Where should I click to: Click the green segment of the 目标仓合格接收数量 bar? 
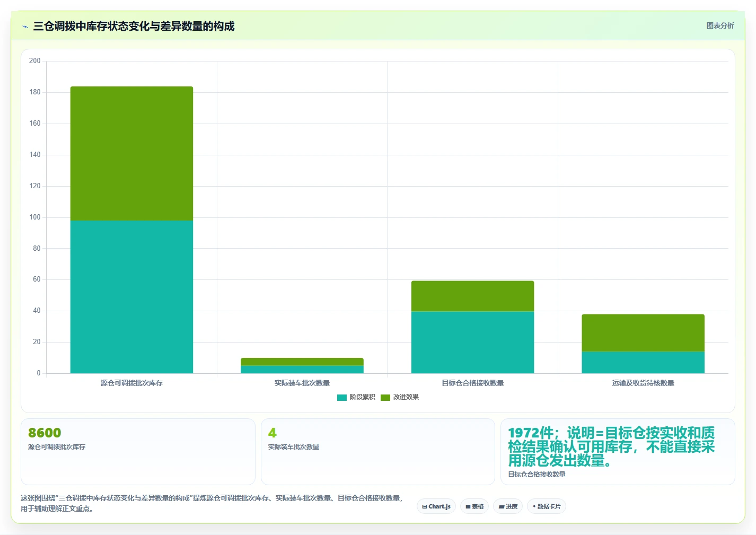tap(472, 296)
